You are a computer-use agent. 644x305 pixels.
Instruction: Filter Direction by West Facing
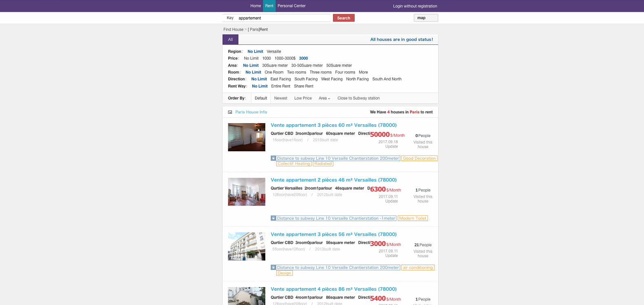(332, 79)
